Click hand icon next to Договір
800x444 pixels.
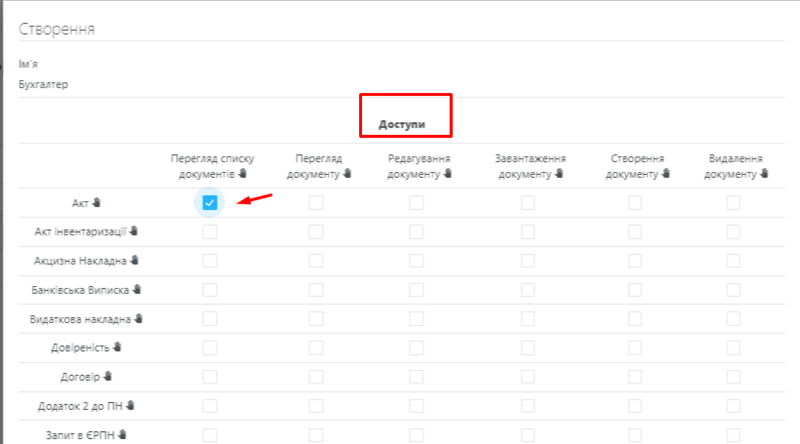point(108,377)
